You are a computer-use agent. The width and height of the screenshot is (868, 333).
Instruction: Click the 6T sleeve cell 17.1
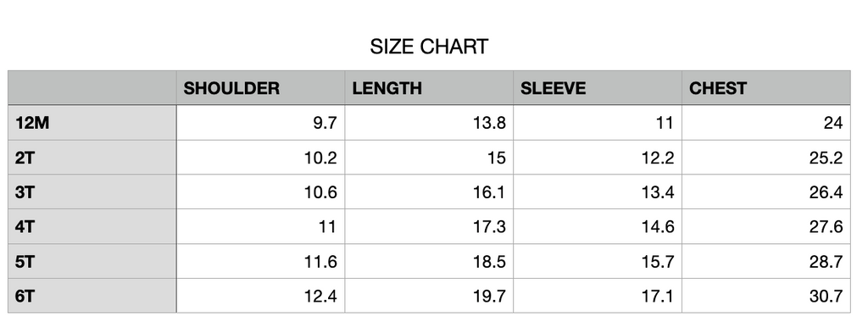click(598, 296)
